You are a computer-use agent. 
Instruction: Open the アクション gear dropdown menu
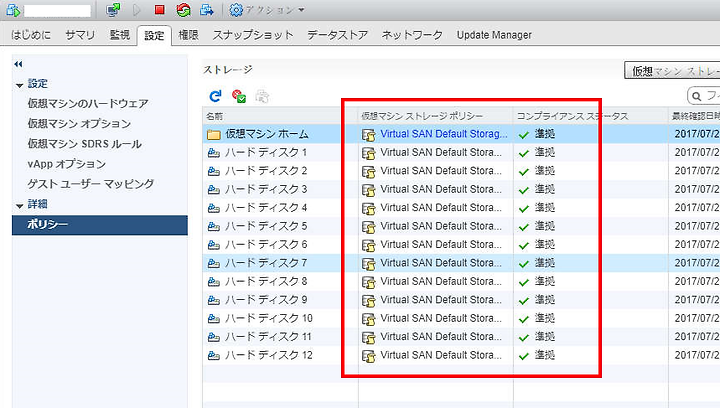(x=267, y=10)
